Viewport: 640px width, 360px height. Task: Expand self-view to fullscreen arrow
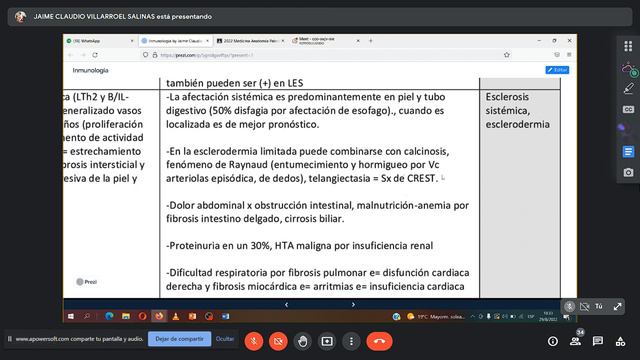617,307
